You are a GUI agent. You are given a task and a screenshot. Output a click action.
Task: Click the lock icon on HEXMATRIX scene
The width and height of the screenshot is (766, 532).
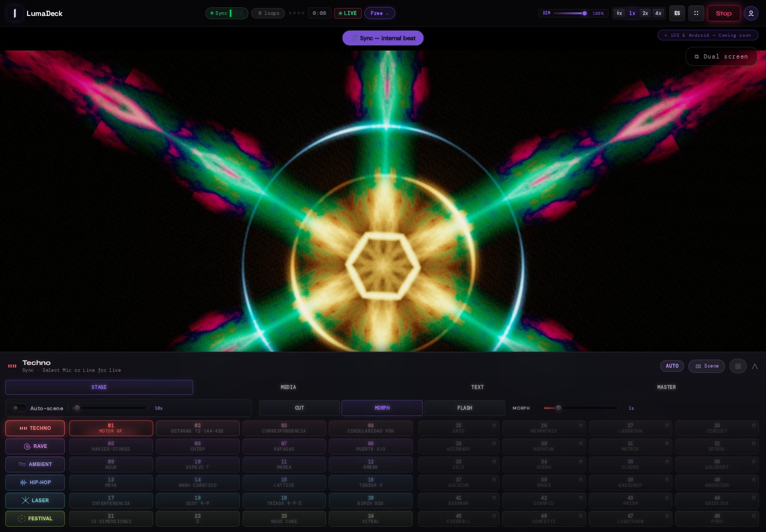tap(581, 425)
